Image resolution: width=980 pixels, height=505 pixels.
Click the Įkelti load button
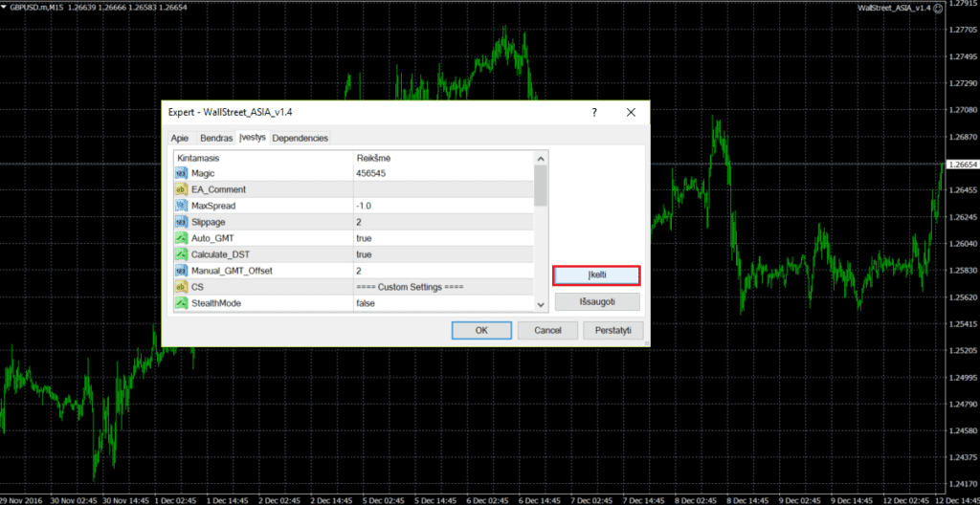click(x=597, y=275)
